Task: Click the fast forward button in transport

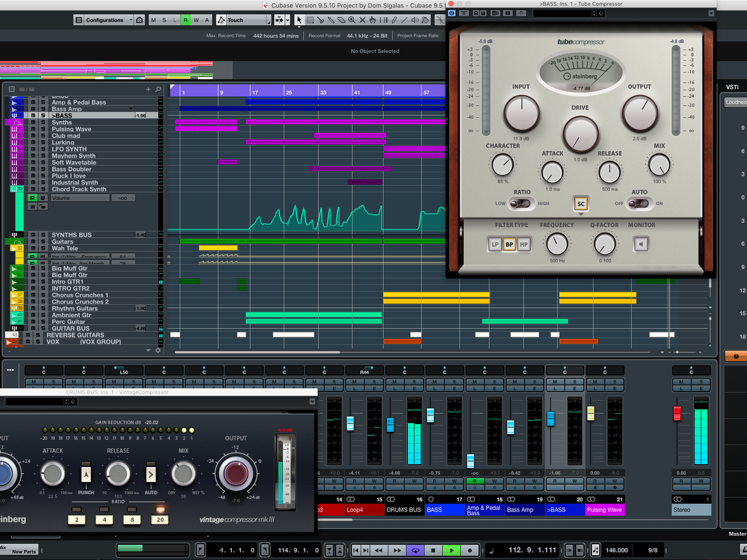Action: (x=397, y=550)
